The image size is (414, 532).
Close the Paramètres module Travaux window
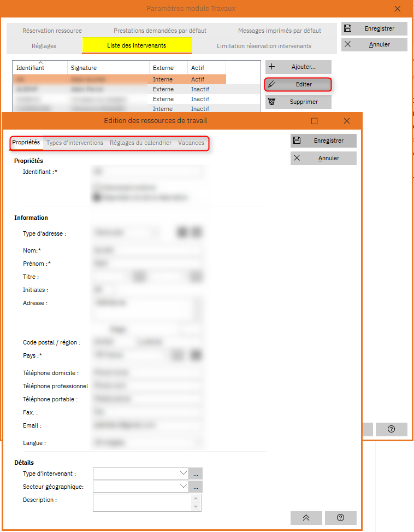click(398, 9)
